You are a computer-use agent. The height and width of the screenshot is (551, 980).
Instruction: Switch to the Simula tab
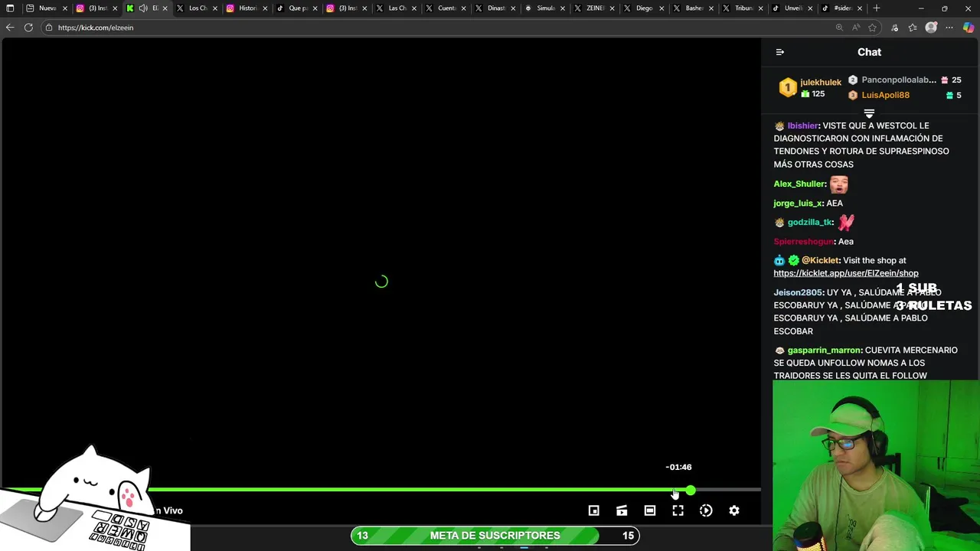546,8
